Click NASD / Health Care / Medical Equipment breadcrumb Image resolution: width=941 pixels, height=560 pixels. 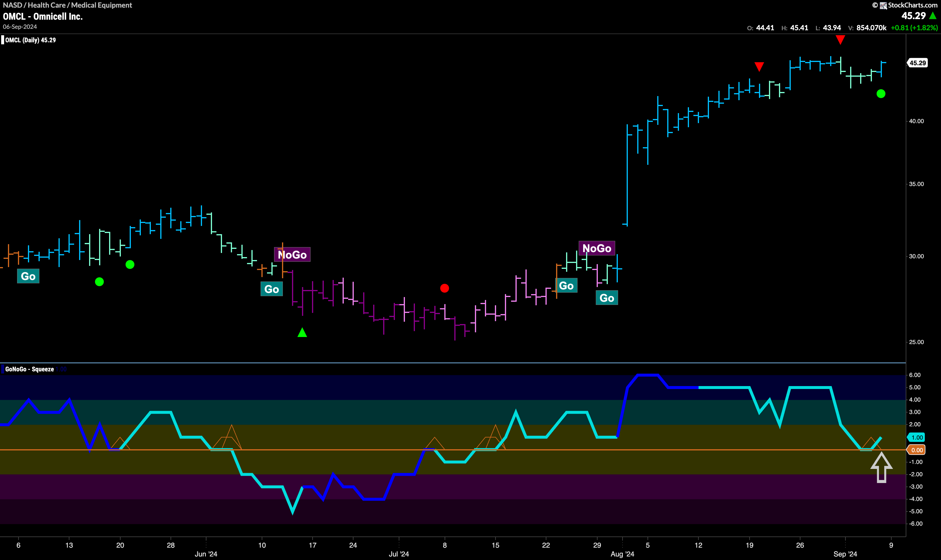pyautogui.click(x=68, y=5)
